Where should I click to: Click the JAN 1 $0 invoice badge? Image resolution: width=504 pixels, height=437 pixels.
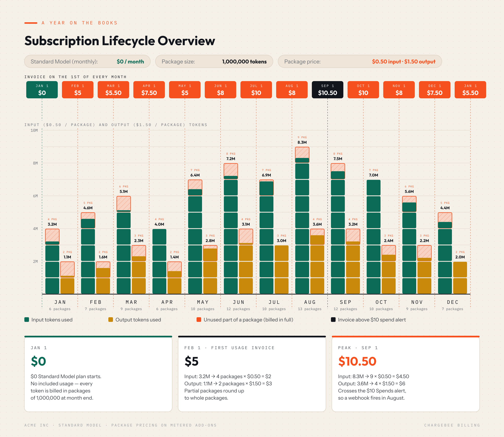point(42,90)
